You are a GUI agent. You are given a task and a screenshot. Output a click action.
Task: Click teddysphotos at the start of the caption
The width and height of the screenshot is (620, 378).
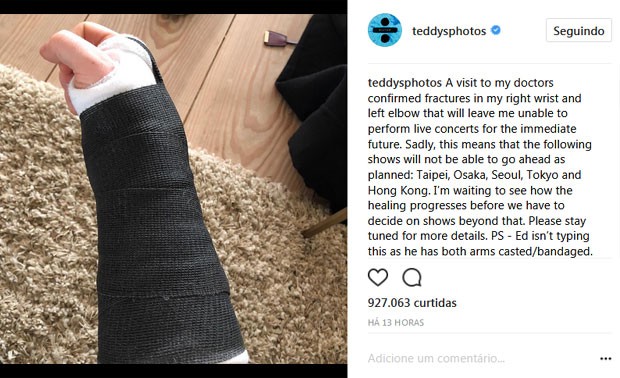coord(405,83)
